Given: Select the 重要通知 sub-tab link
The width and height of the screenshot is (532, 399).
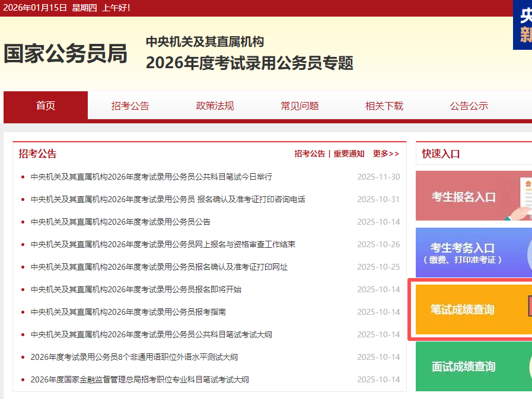Looking at the screenshot, I should (x=349, y=154).
